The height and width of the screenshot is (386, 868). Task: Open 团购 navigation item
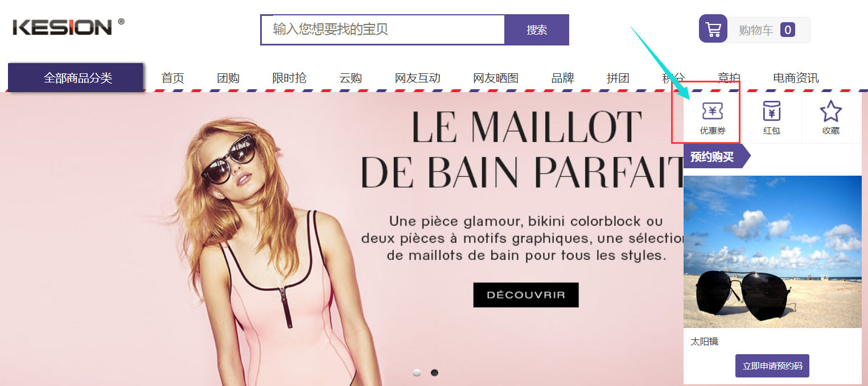[x=228, y=78]
